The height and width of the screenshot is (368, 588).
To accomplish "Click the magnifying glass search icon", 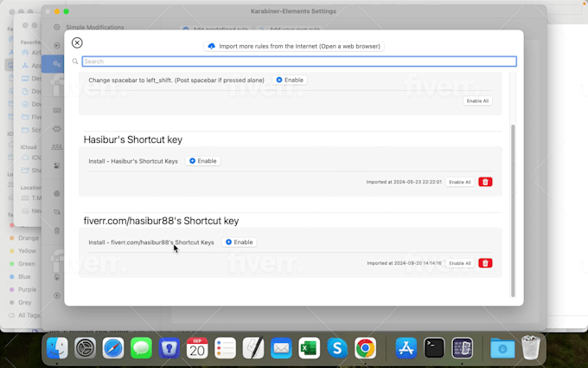I will pos(75,61).
